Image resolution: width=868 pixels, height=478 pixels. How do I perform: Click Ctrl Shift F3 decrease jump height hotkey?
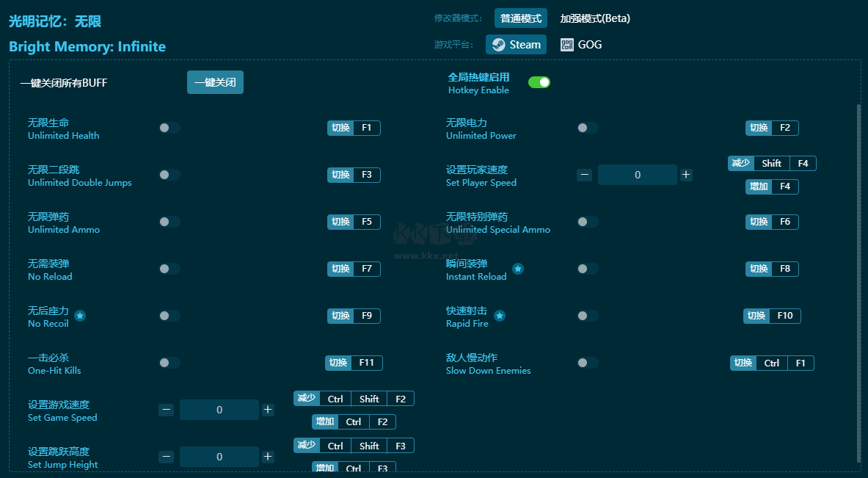pyautogui.click(x=354, y=446)
